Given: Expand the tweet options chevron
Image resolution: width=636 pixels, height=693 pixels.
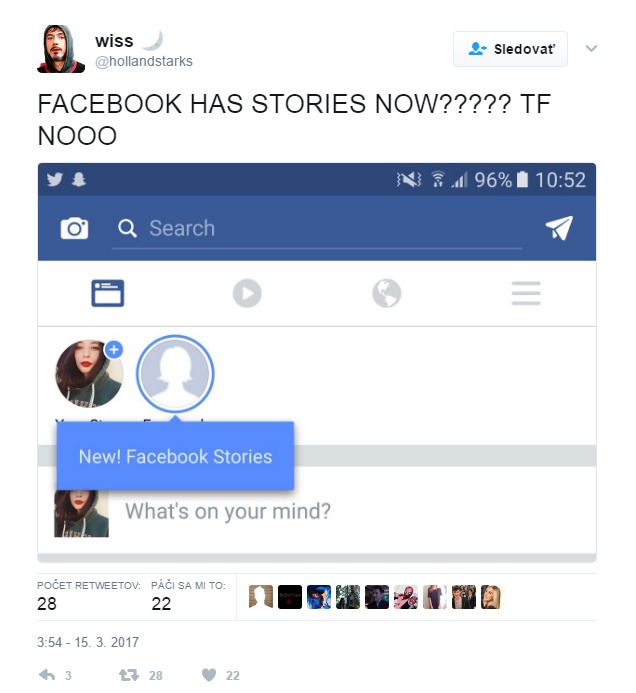Looking at the screenshot, I should [591, 48].
